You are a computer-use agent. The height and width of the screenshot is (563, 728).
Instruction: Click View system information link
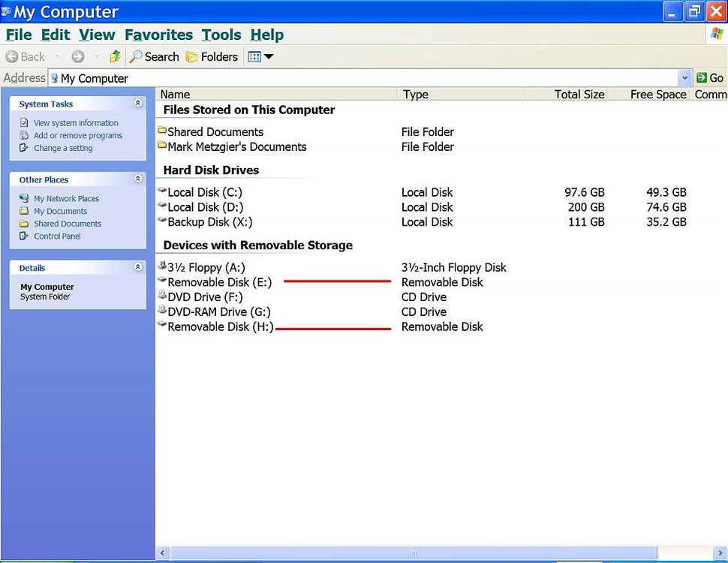click(x=76, y=123)
